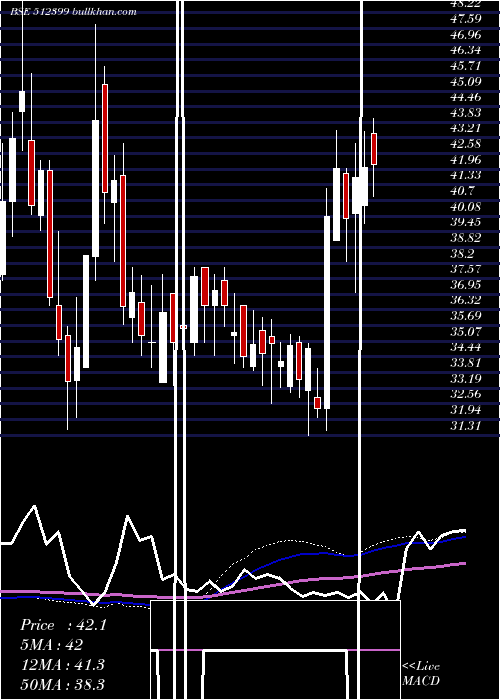This screenshot has height=700, width=500.
Task: Select the 31.31 price axis label
Action: pyautogui.click(x=466, y=426)
